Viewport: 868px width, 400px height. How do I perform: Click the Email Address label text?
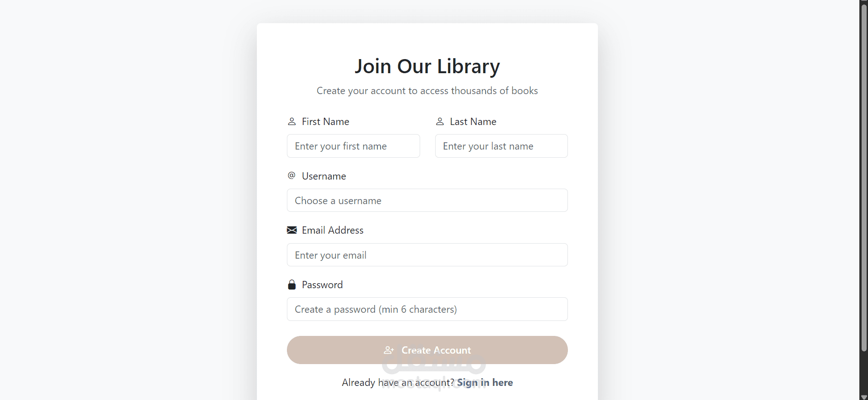[x=332, y=230]
